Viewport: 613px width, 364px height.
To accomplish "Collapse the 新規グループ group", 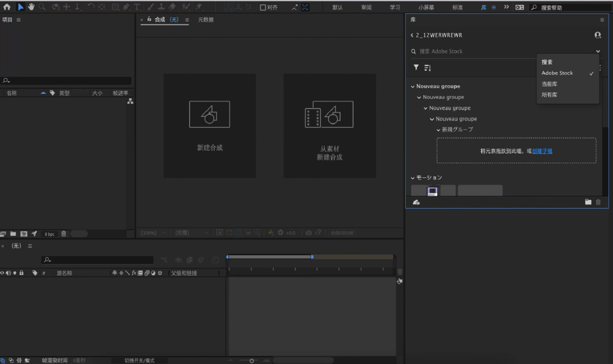I will 438,130.
